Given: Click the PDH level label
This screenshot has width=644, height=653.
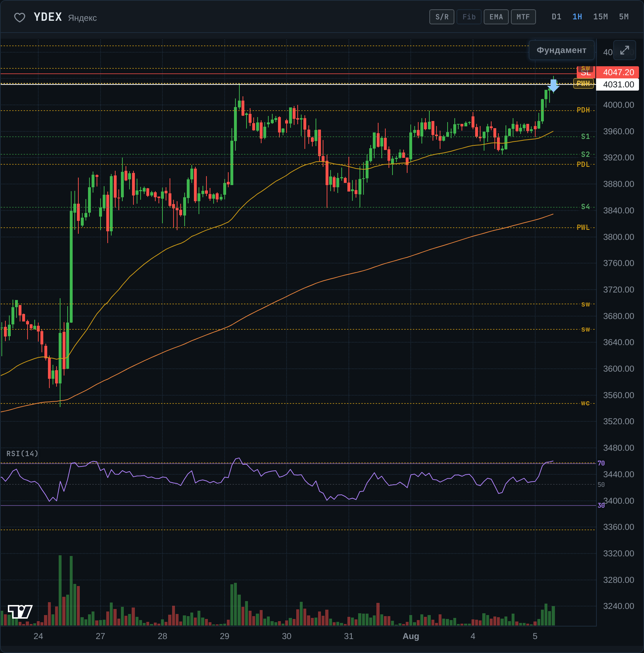Looking at the screenshot, I should coord(583,110).
